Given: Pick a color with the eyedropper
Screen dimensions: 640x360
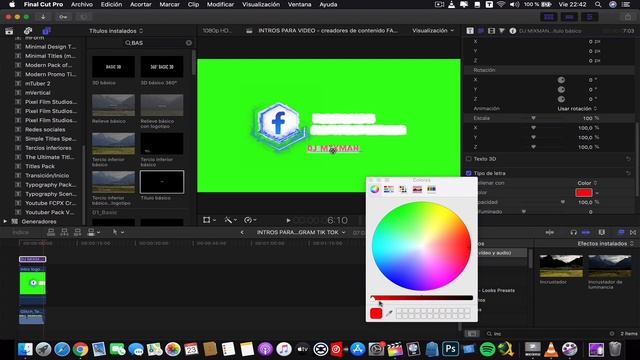Looking at the screenshot, I should [x=389, y=313].
